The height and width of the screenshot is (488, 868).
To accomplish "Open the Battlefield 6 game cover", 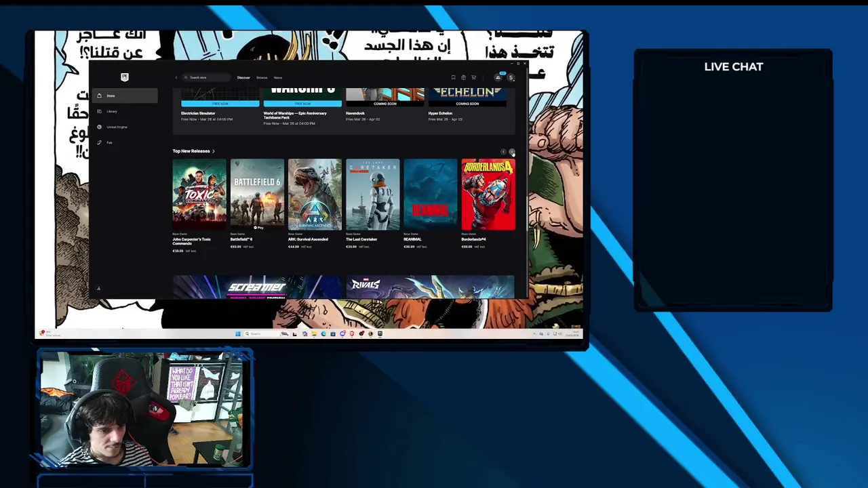I will click(257, 195).
